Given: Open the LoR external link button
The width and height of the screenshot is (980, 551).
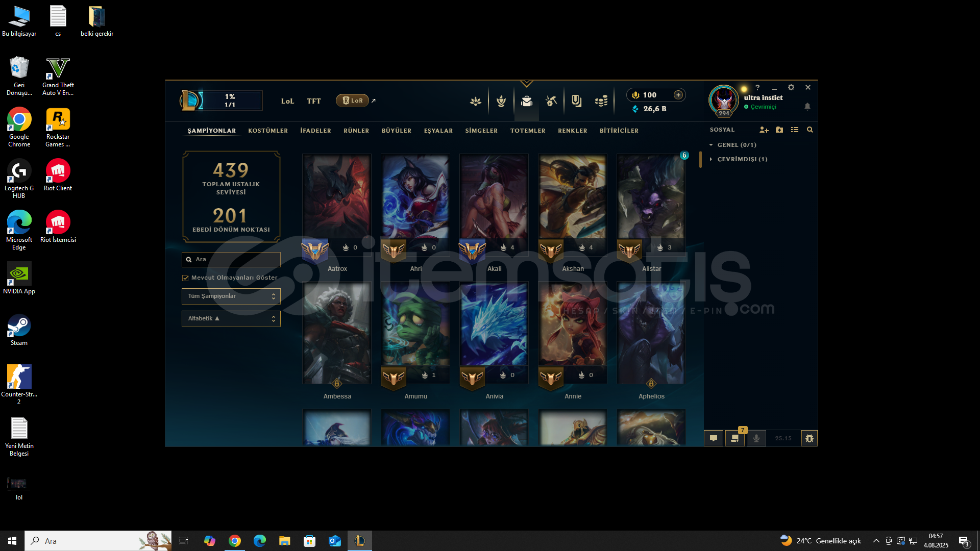Looking at the screenshot, I should 356,101.
